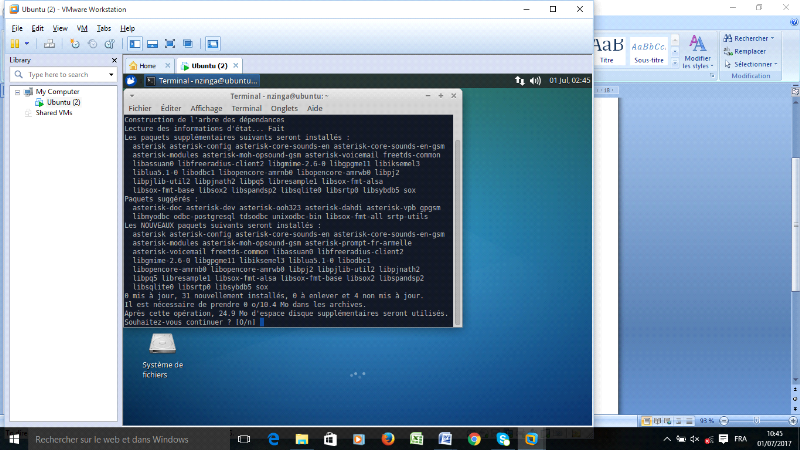The image size is (800, 450).
Task: Enter full screen mode via toolbar icon
Action: coord(170,44)
